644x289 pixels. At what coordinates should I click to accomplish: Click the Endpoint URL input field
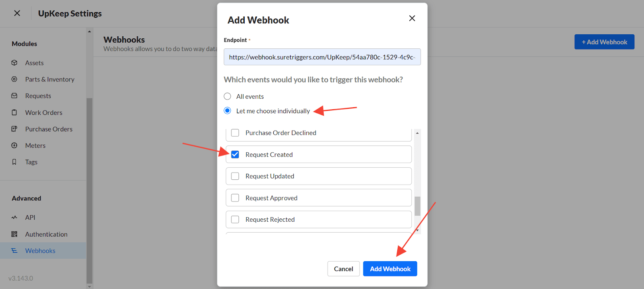[x=322, y=57]
